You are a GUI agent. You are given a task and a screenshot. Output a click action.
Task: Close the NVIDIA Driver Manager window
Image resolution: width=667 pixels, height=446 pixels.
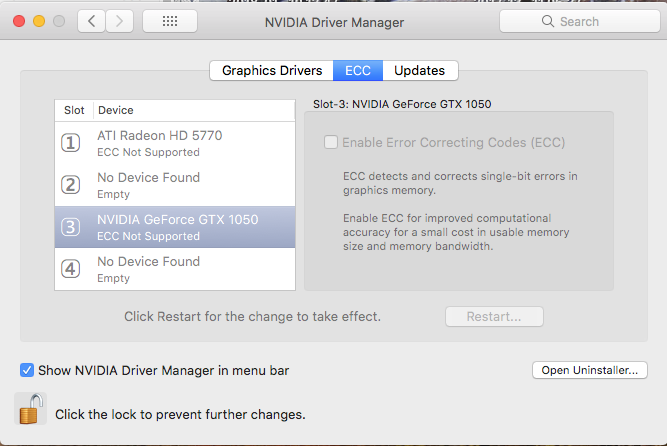(19, 21)
